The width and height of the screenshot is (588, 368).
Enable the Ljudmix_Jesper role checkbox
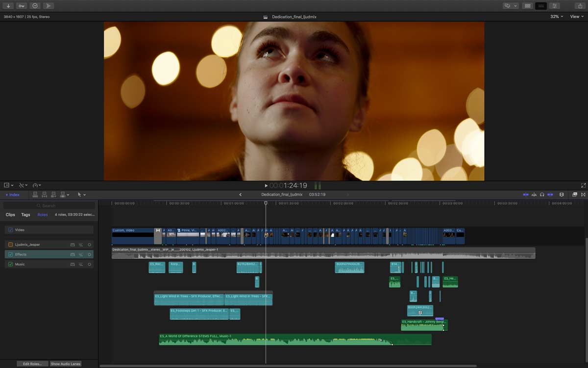point(10,244)
